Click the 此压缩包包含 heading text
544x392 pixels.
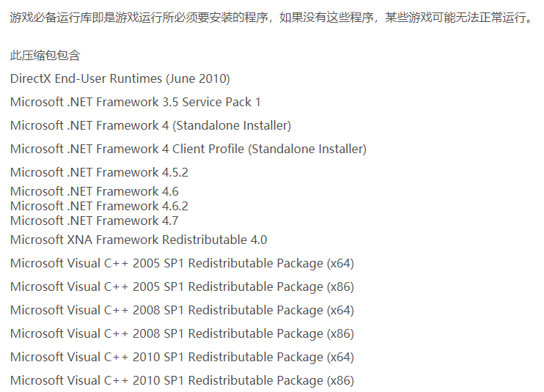pos(45,56)
